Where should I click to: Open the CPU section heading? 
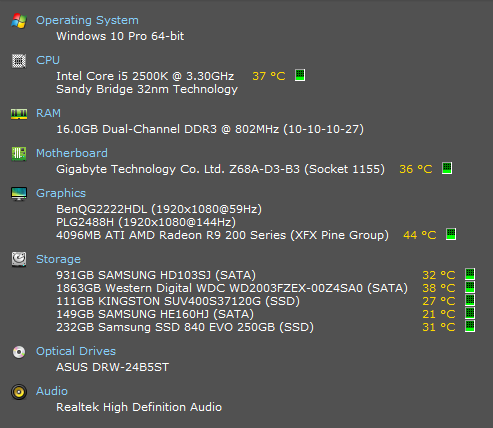coord(48,60)
